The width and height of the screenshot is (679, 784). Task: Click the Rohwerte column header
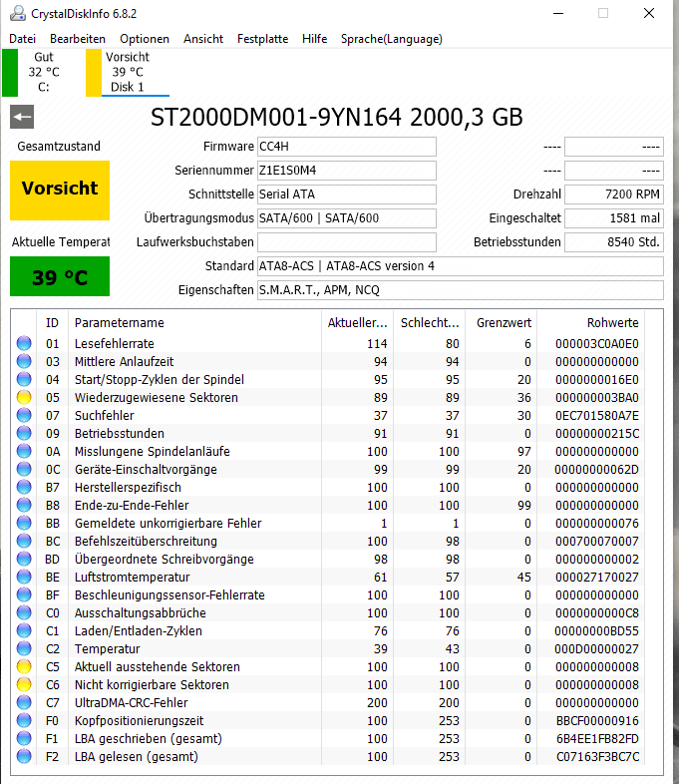pos(590,323)
